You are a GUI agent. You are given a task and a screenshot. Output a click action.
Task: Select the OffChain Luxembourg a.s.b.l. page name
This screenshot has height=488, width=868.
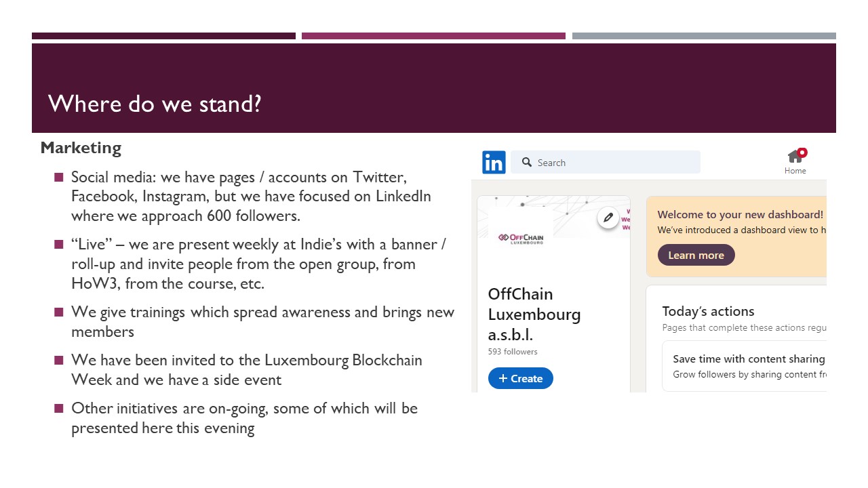pyautogui.click(x=534, y=314)
